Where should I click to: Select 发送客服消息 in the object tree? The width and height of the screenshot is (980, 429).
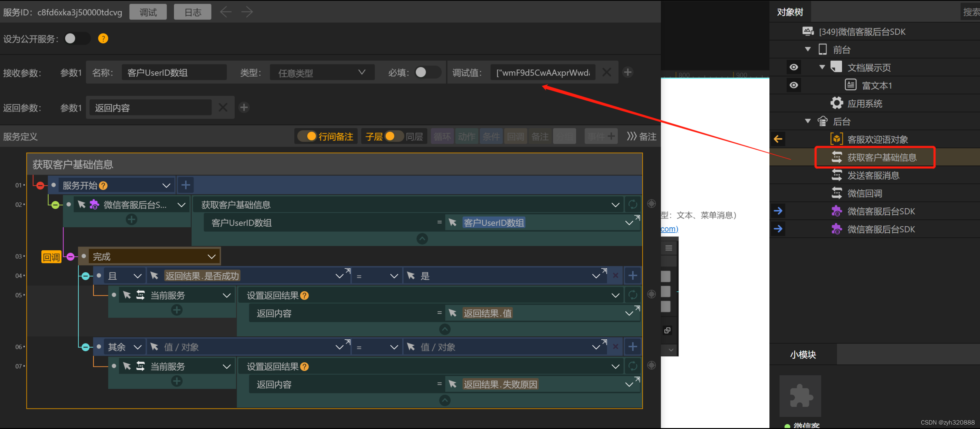click(x=873, y=175)
